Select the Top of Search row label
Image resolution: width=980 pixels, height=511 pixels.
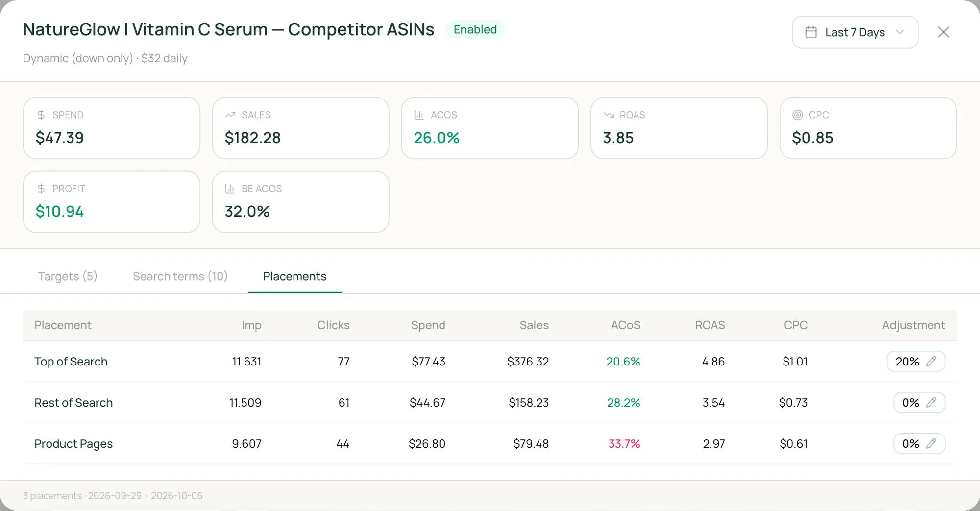[x=71, y=362]
